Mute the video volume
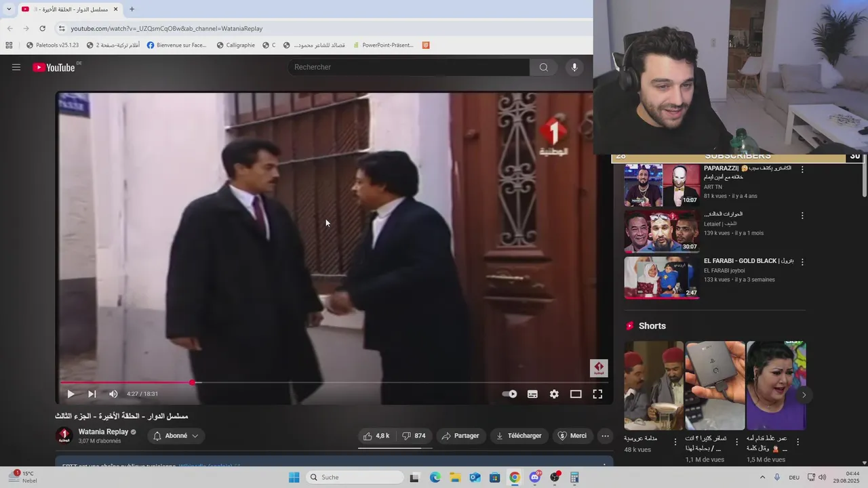Screen dimensions: 868x488 tap(113, 394)
